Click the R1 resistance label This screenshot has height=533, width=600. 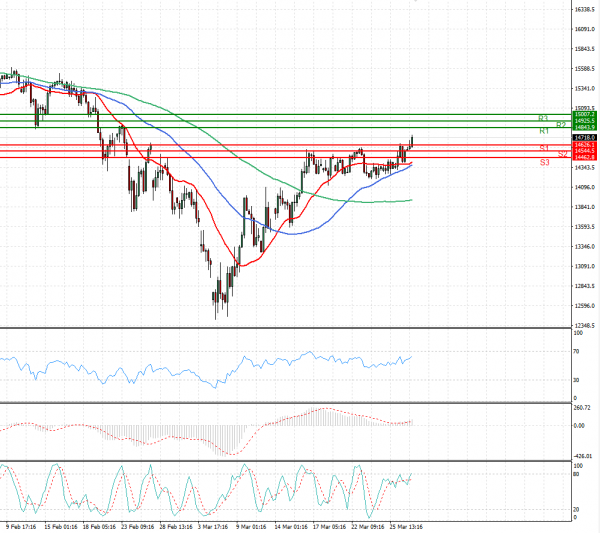[x=544, y=131]
